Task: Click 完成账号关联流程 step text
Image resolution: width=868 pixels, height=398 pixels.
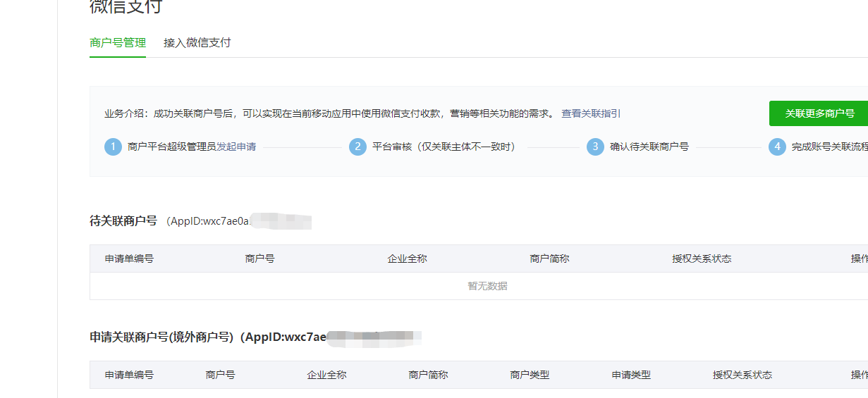Action: 830,147
